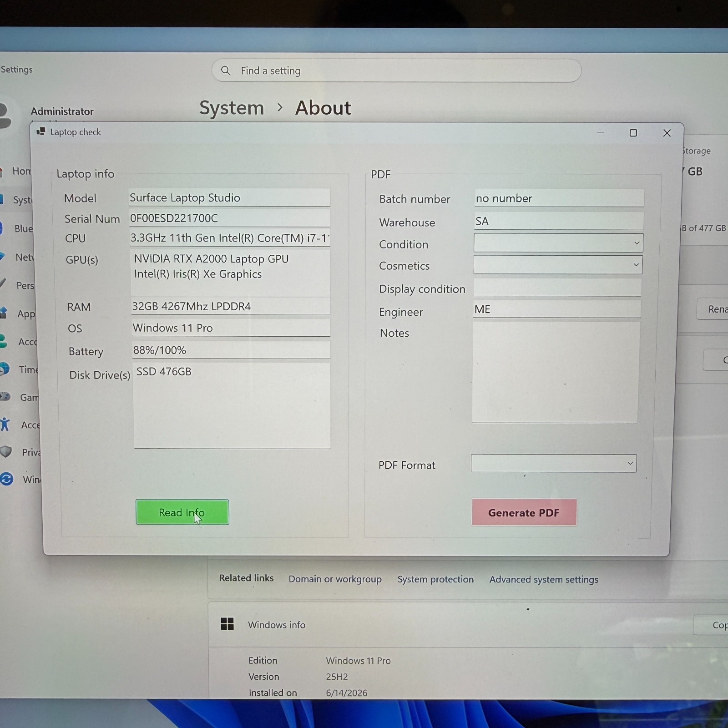Click the Generate PDF button

click(x=524, y=512)
